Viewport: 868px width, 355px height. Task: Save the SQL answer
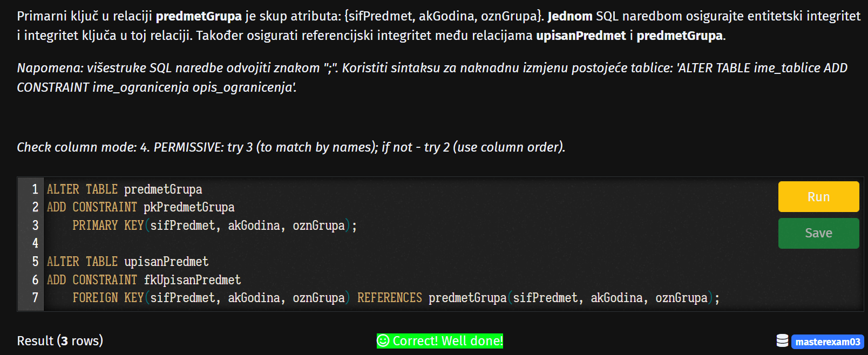818,233
